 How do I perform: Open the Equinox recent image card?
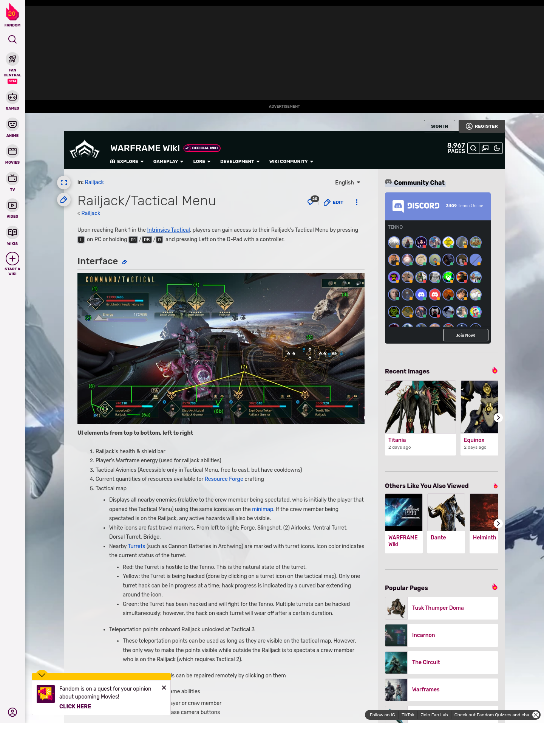point(479,418)
